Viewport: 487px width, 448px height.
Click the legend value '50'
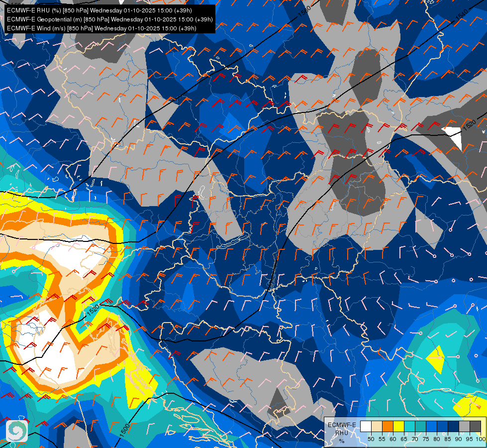371,439
